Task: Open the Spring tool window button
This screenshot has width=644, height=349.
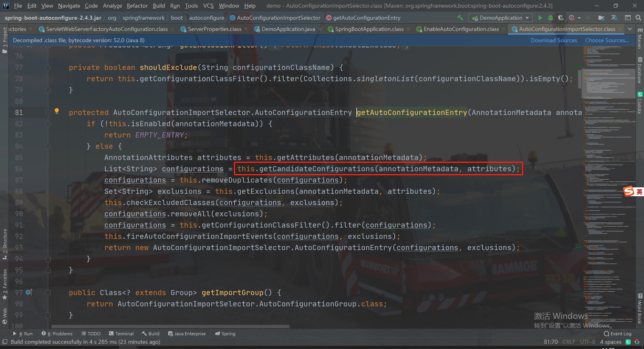Action: pos(225,334)
